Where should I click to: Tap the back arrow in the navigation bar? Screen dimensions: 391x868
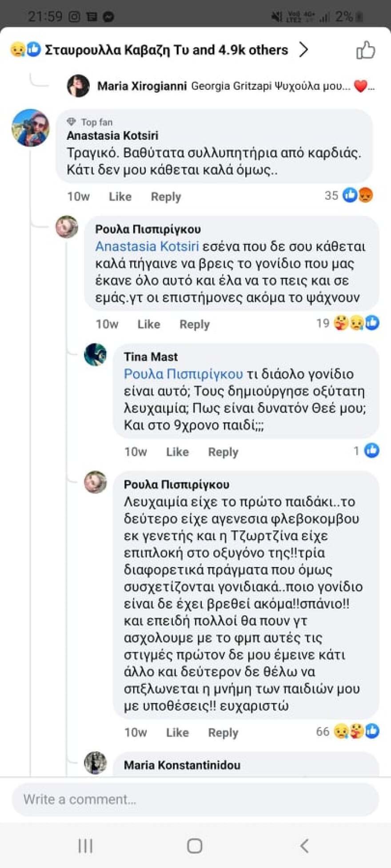[305, 846]
